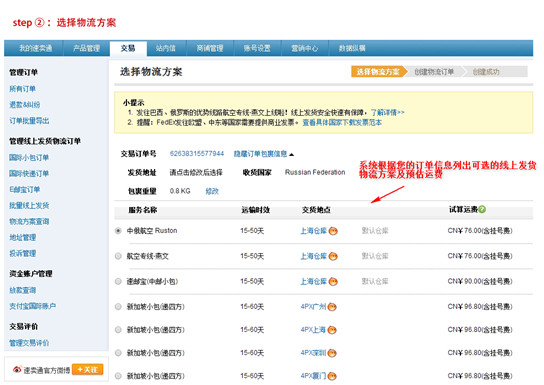Click 修改 next to 0.8 KG
Image resolution: width=544 pixels, height=385 pixels.
212,191
